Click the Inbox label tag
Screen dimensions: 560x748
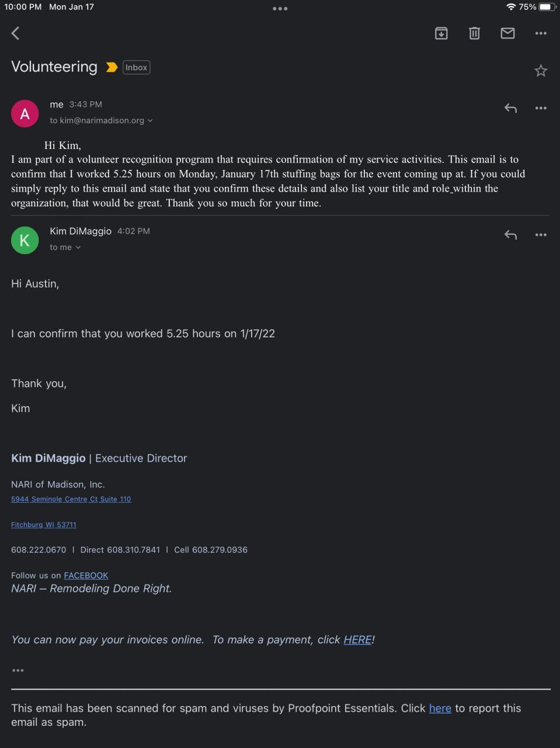[136, 68]
